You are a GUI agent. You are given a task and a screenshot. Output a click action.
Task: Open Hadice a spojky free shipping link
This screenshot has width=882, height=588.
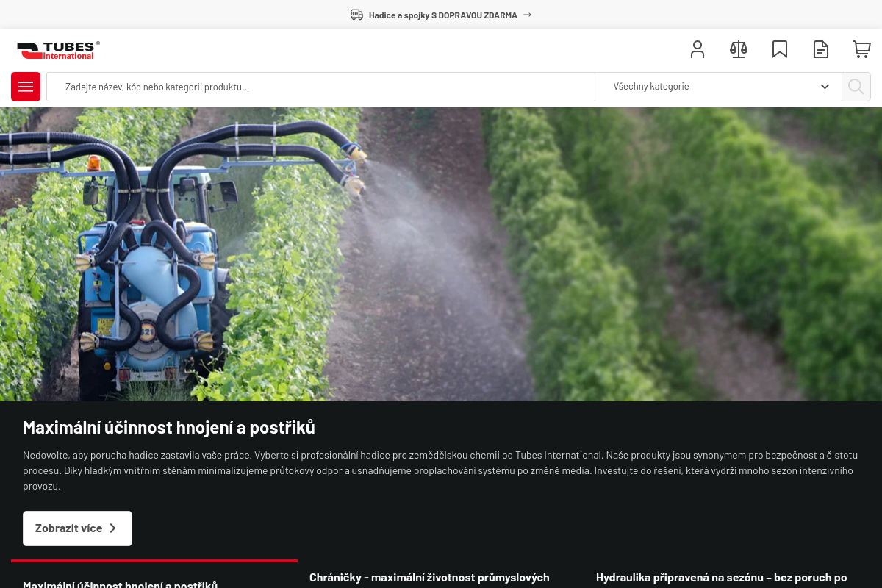coord(442,15)
